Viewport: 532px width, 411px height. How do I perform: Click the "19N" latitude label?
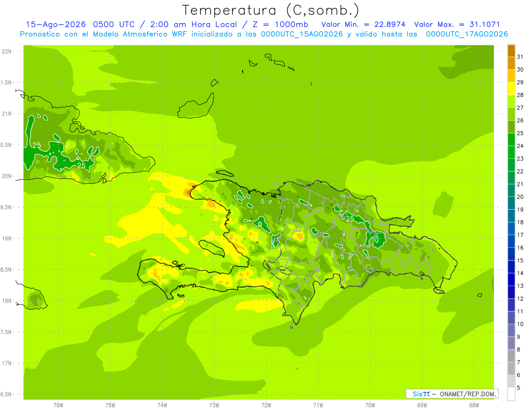pos(7,239)
